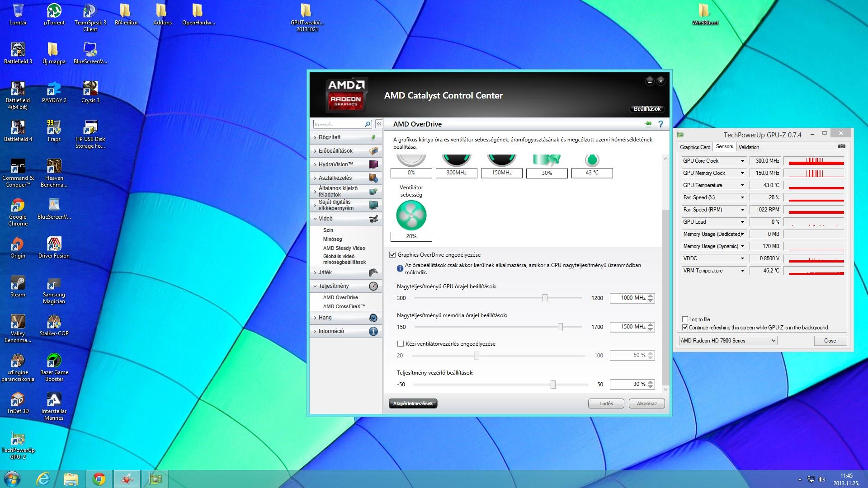868x488 pixels.
Task: Open the GPU Temperature sensor dropdown
Action: [742, 185]
